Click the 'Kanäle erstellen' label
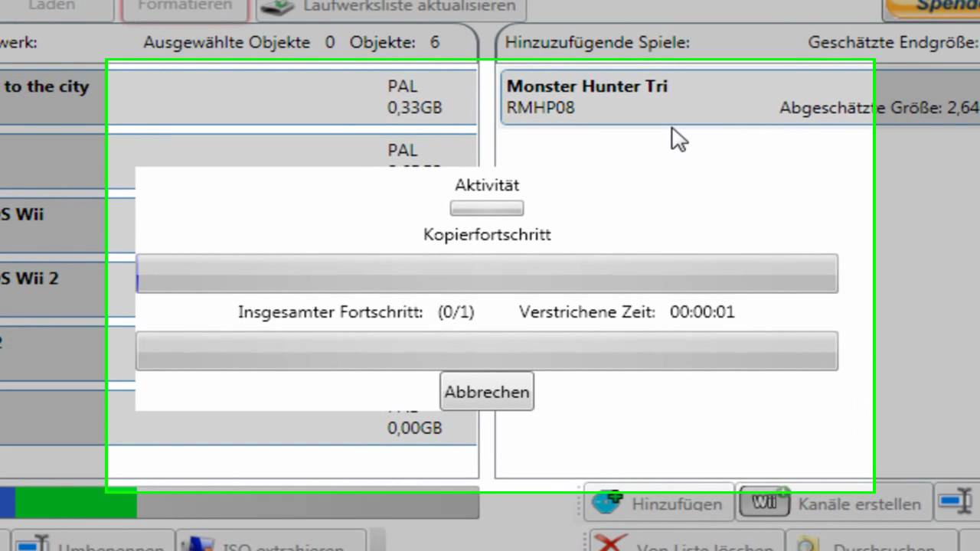 point(859,504)
